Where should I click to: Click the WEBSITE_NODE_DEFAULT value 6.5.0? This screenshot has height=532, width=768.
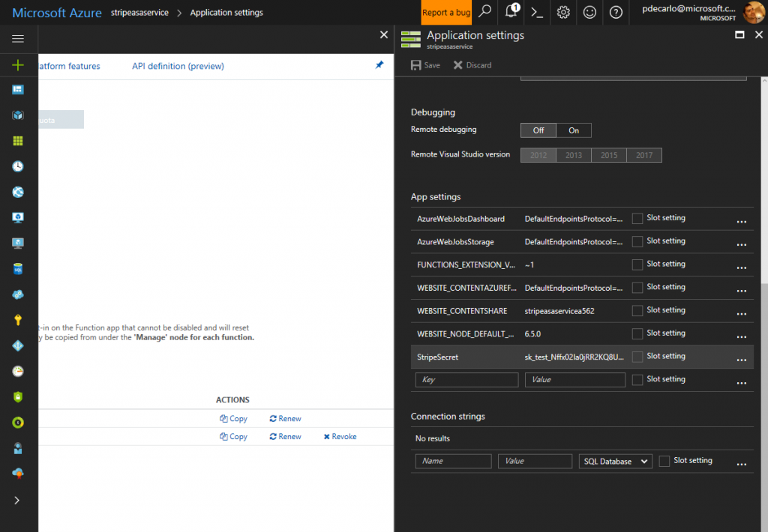click(x=532, y=333)
